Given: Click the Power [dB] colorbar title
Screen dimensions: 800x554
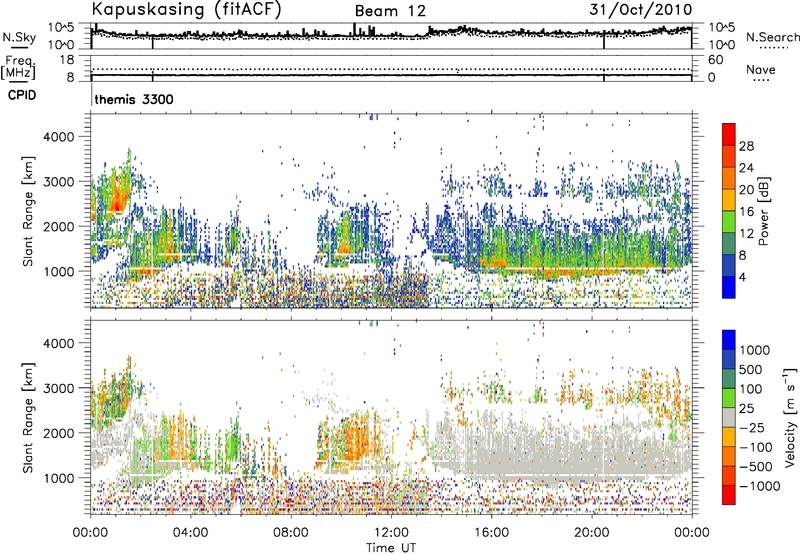Looking at the screenshot, I should tap(763, 211).
